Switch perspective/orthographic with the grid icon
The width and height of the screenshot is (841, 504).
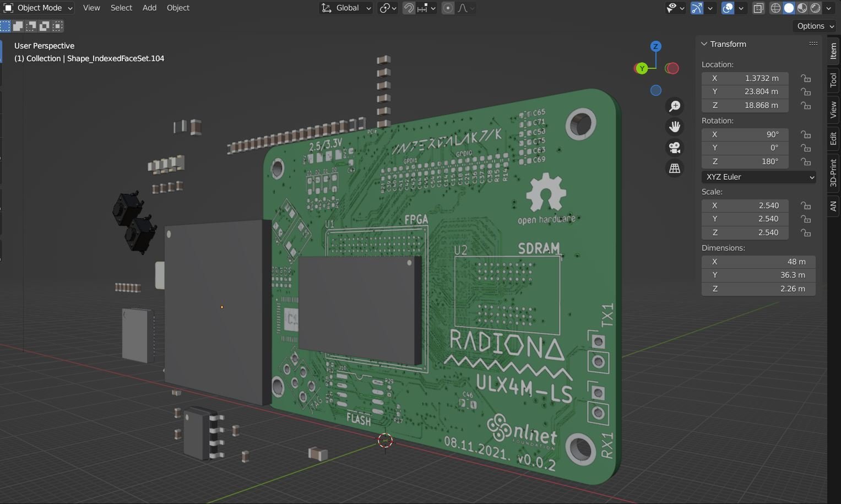pos(675,169)
